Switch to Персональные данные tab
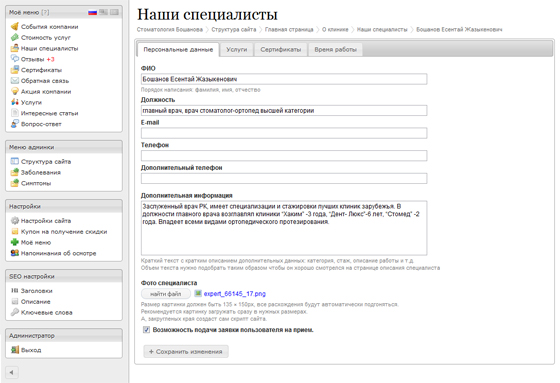The height and width of the screenshot is (383, 560). (x=178, y=50)
